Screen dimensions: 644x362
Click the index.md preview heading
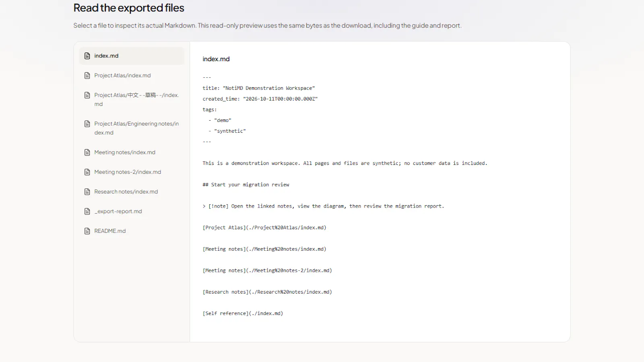[x=216, y=59]
